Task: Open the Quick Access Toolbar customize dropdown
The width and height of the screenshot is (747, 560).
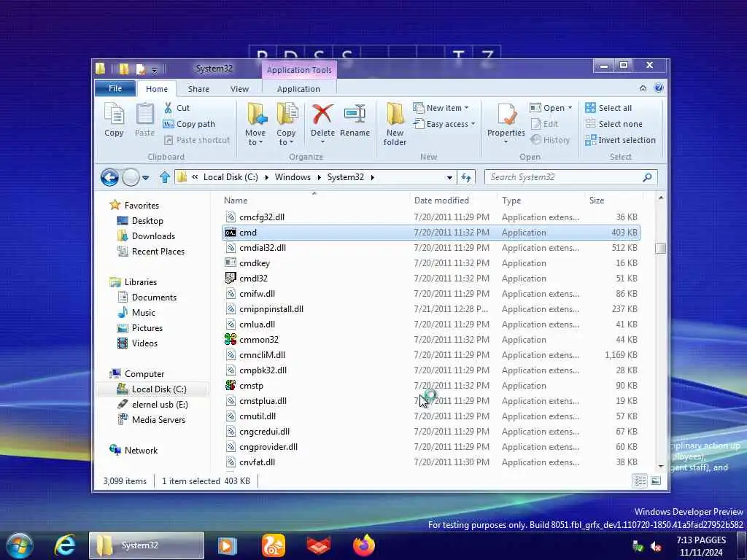Action: (155, 70)
